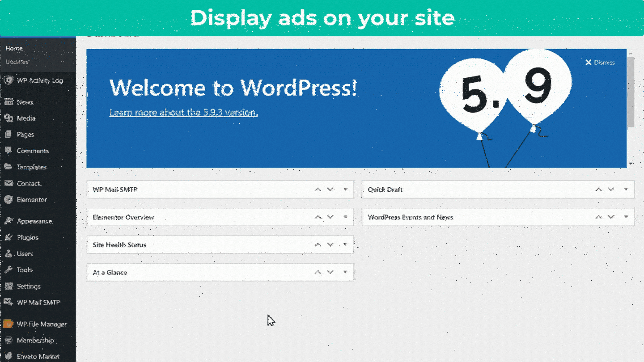Click the Settings sliders icon
Image resolution: width=644 pixels, height=362 pixels.
(x=8, y=286)
